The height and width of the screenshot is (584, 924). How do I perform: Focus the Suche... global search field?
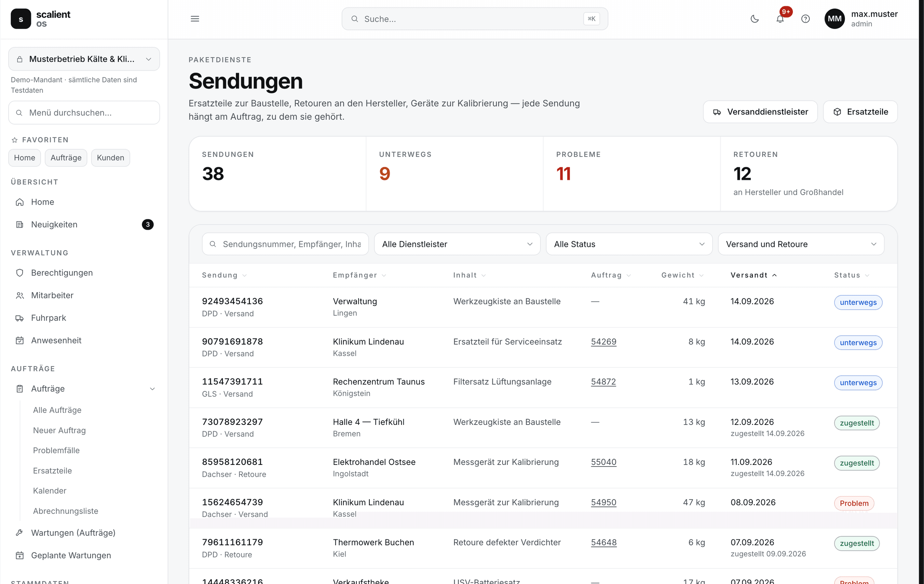coord(475,19)
